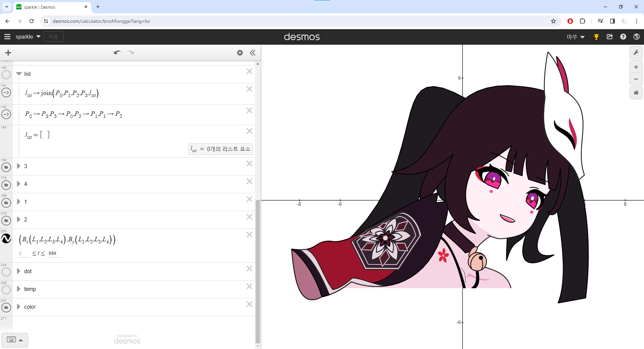Toggle visibility of color folder
644x349 pixels.
pyautogui.click(x=6, y=307)
